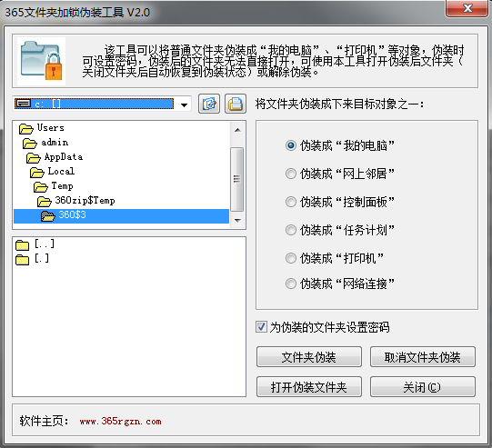Viewport: 492px width, 448px height.
Task: Click the 打开伪装文件夹 button
Action: tap(309, 387)
